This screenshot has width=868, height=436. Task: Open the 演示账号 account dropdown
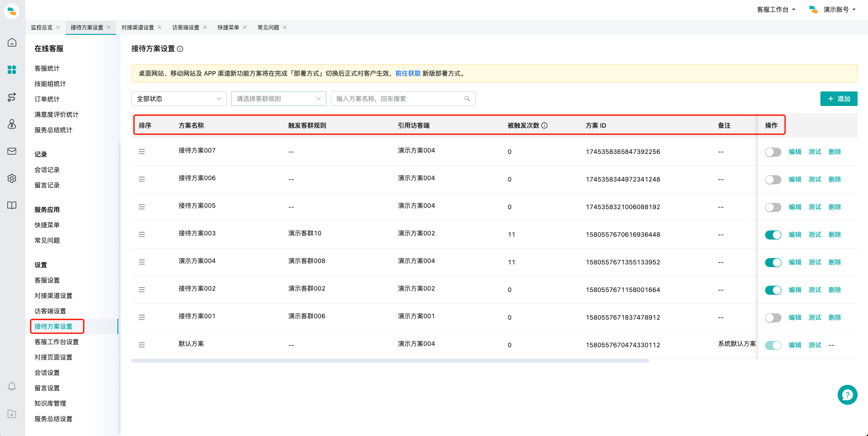833,10
